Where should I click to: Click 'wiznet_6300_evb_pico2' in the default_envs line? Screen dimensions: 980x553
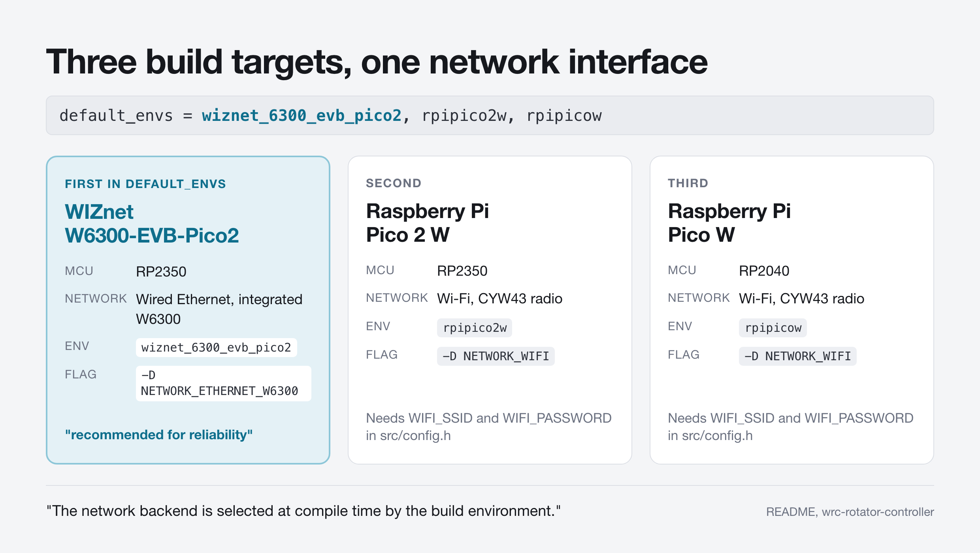pyautogui.click(x=302, y=116)
